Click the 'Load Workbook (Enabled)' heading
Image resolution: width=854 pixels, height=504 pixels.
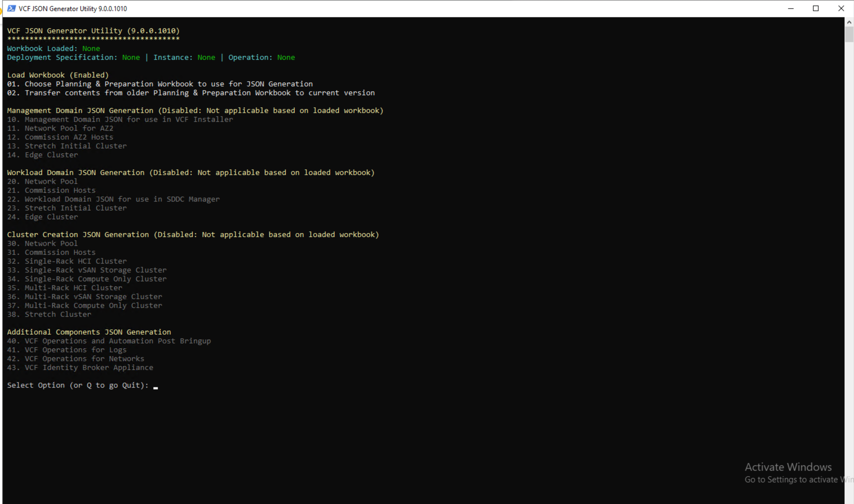tap(58, 75)
